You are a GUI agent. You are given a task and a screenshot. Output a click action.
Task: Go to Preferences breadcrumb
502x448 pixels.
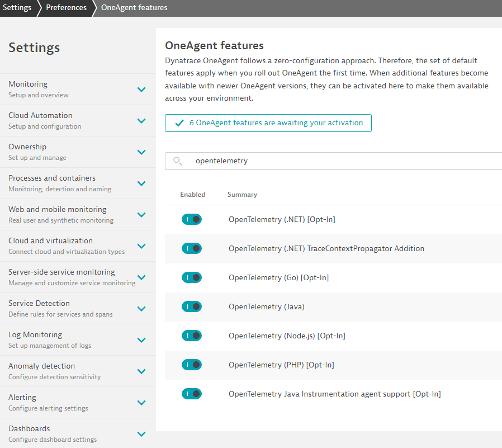(x=67, y=7)
